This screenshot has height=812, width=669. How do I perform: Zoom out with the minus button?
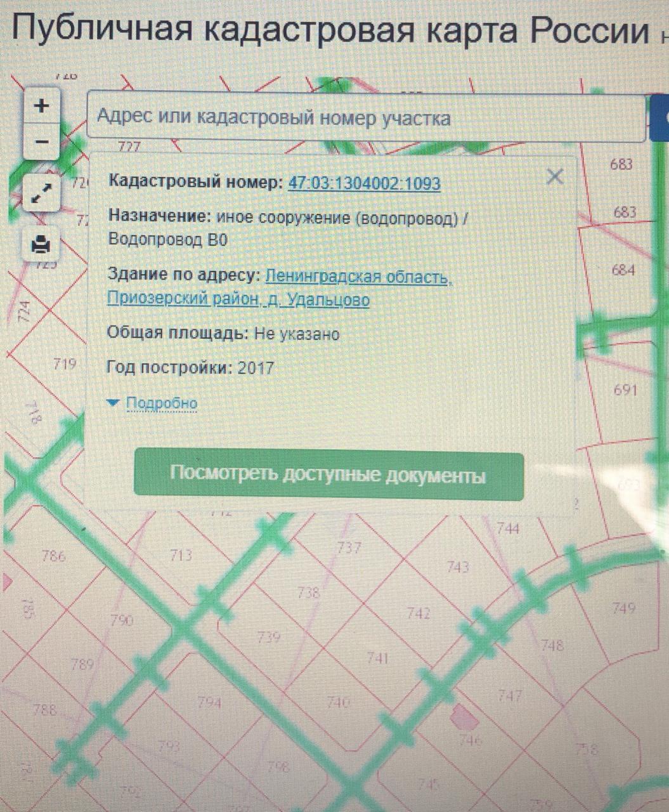pos(42,141)
